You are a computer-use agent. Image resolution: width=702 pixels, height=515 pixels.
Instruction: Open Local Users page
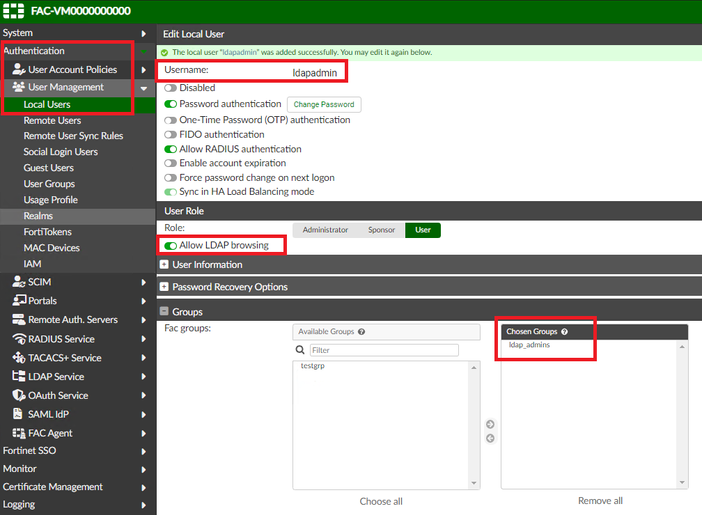pos(47,104)
